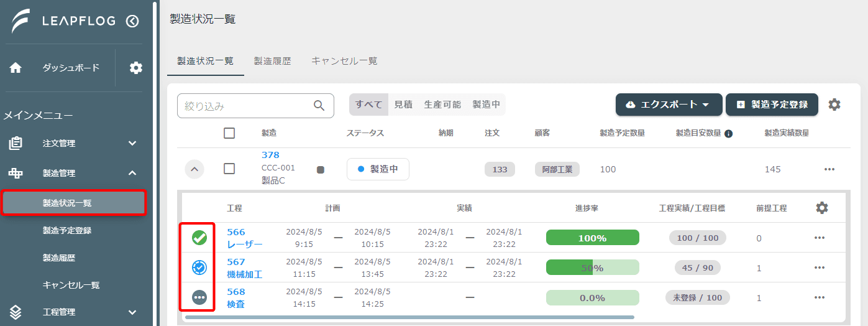Go to ダッシュボード in the sidebar

tap(71, 68)
